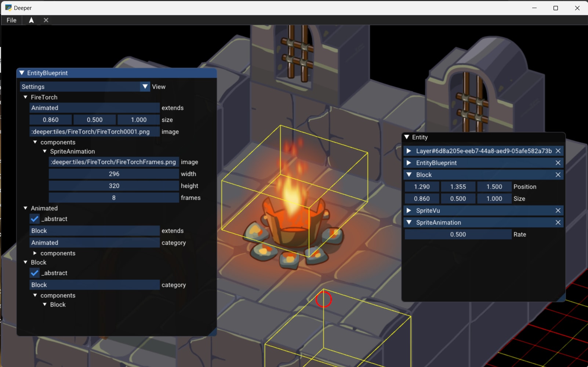588x367 pixels.
Task: Edit the SpriteAnimation Rate value 0.500
Action: tap(457, 234)
